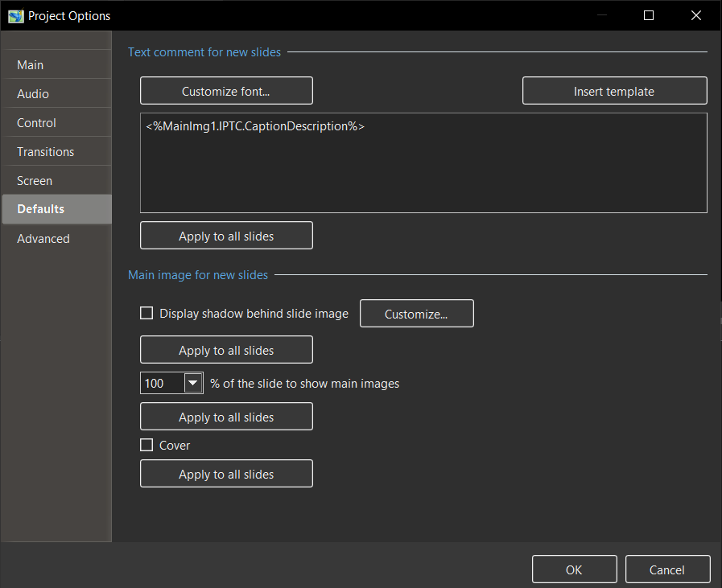Click inside the text comment template field
Screen dimensions: 722x588
coord(423,162)
